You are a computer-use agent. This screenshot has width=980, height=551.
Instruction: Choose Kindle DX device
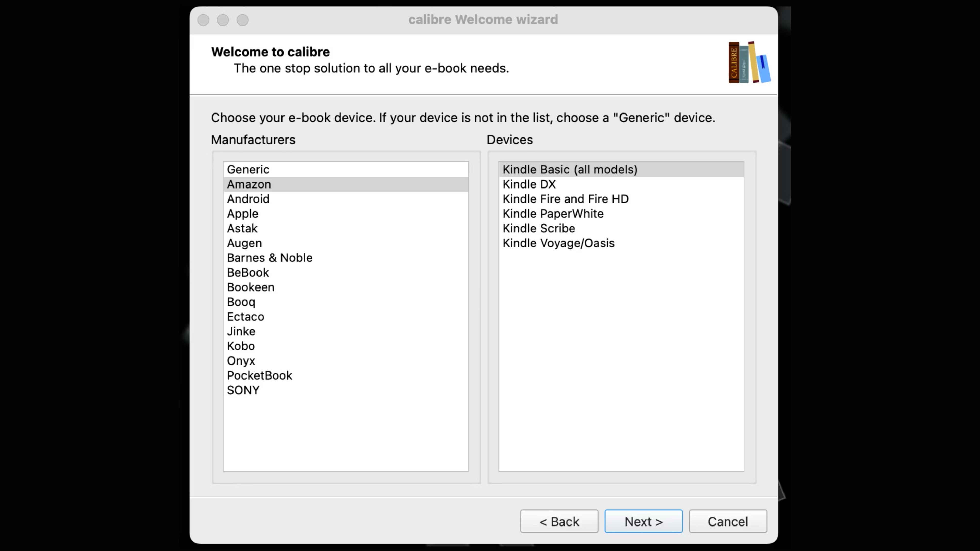[621, 184]
